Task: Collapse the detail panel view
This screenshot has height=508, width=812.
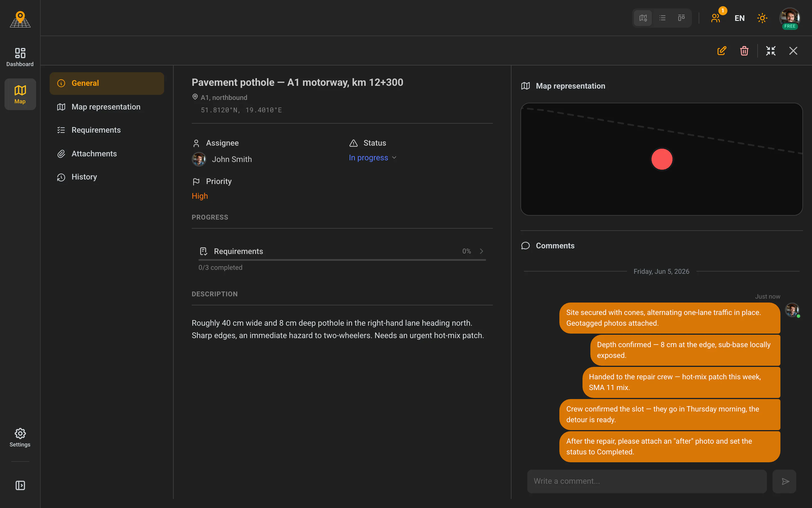Action: [771, 51]
